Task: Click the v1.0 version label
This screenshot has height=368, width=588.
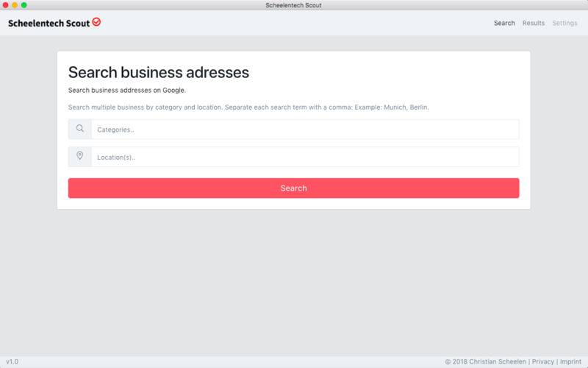Action: (12, 362)
